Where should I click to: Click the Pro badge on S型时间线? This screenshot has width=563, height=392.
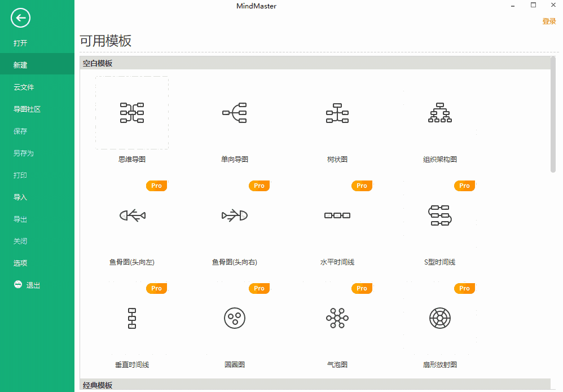(465, 186)
